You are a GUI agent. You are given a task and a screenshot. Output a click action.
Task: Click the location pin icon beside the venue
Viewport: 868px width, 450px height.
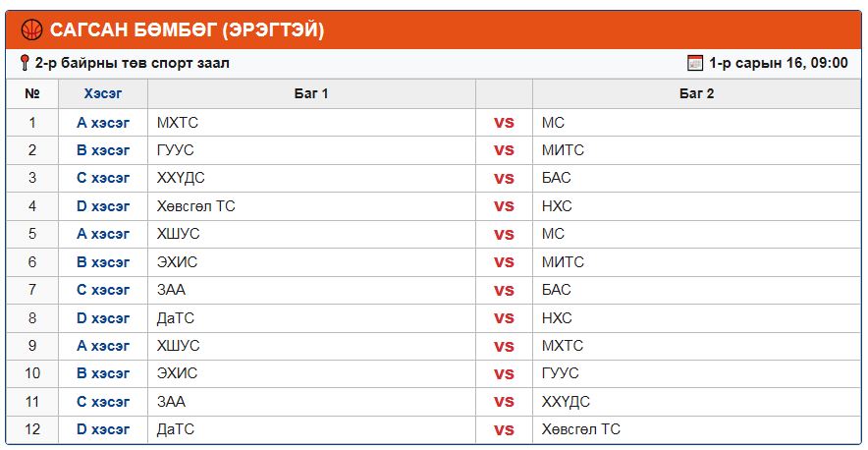click(x=25, y=63)
